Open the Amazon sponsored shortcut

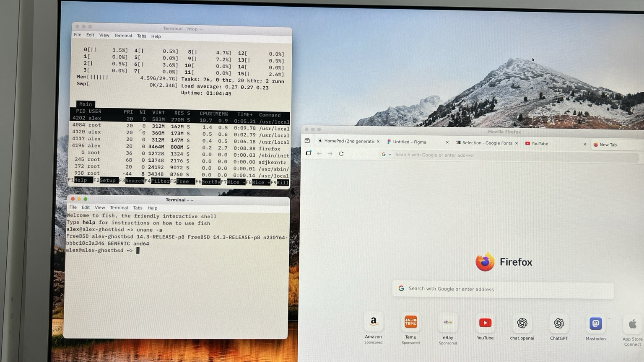coord(373,328)
